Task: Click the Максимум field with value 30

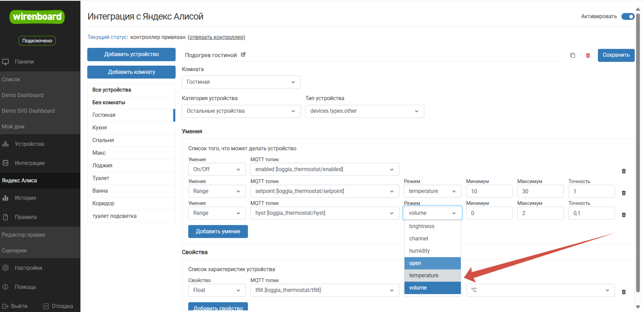Action: 540,191
